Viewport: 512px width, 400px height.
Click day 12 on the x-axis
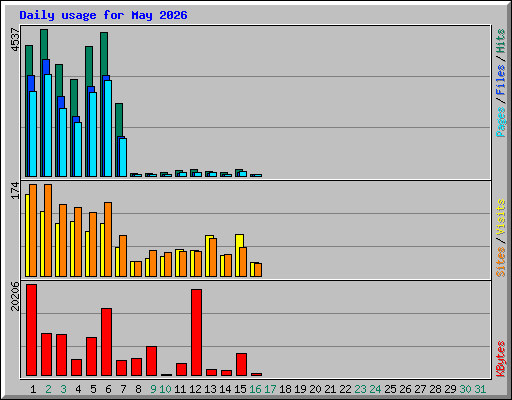click(x=195, y=389)
